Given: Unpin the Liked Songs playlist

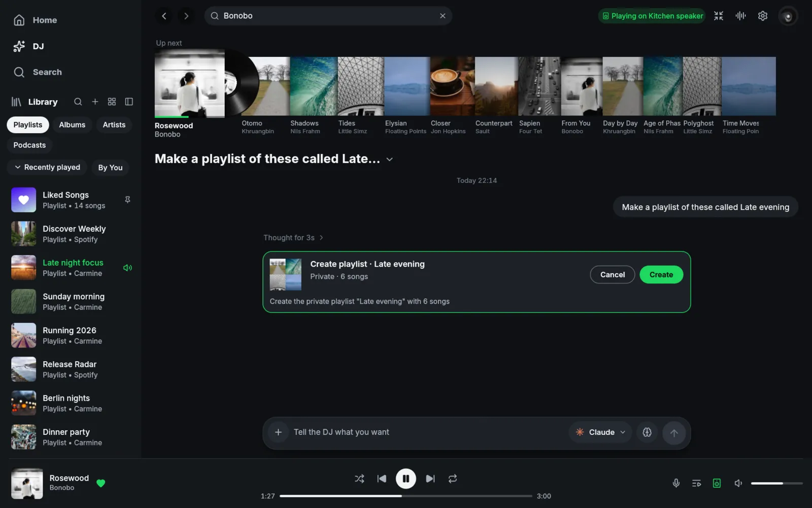Looking at the screenshot, I should click(x=127, y=200).
